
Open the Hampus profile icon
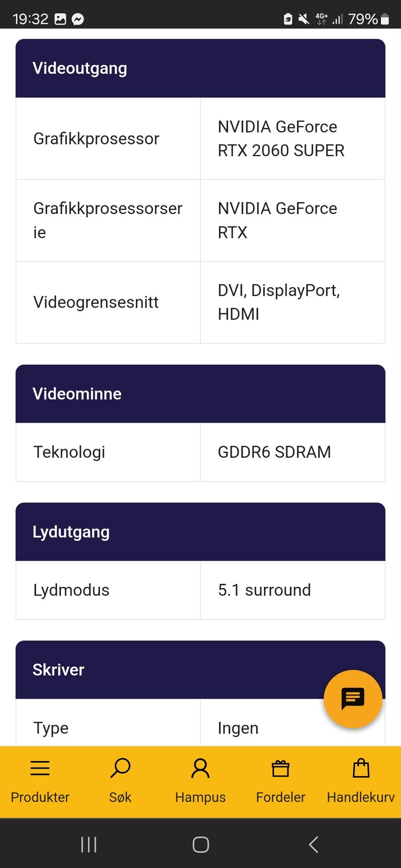200,768
